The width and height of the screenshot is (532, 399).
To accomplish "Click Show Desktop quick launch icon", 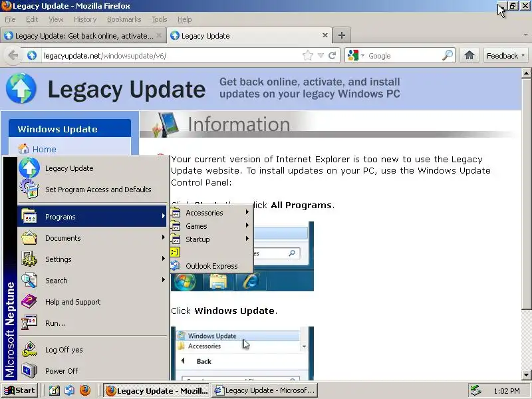I will pos(55,390).
